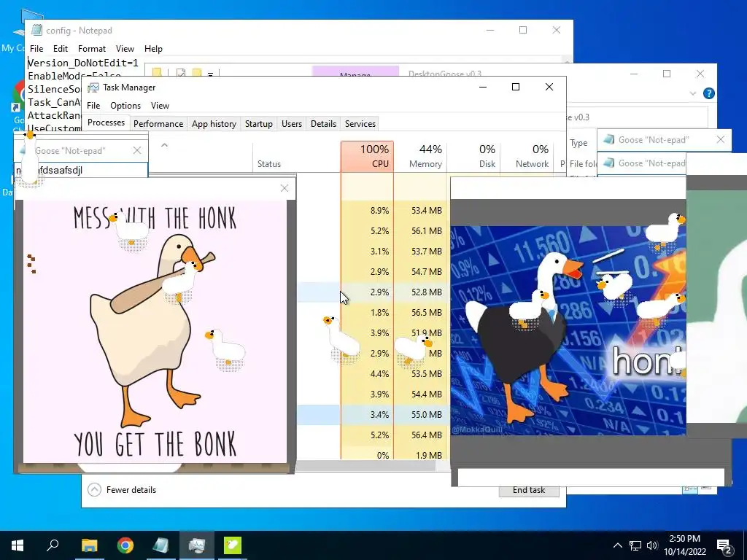Click the Notepad title bar icon
This screenshot has width=747, height=560.
click(36, 30)
